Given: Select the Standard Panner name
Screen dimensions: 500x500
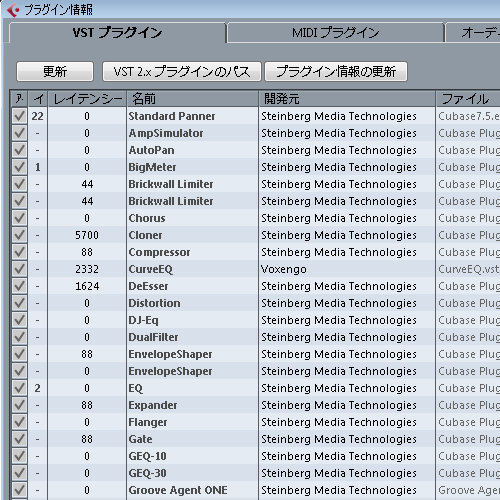Looking at the screenshot, I should [x=172, y=116].
